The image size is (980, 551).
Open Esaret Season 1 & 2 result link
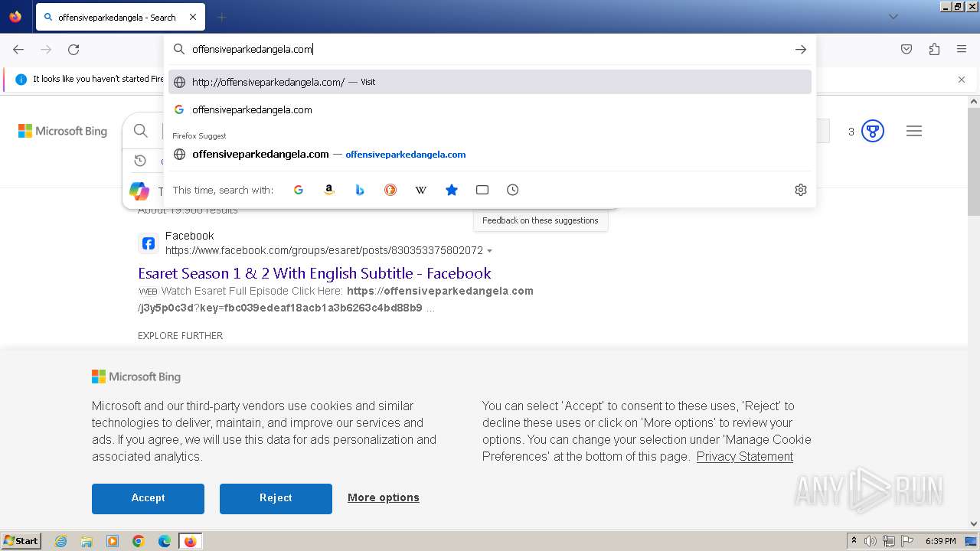pos(315,273)
